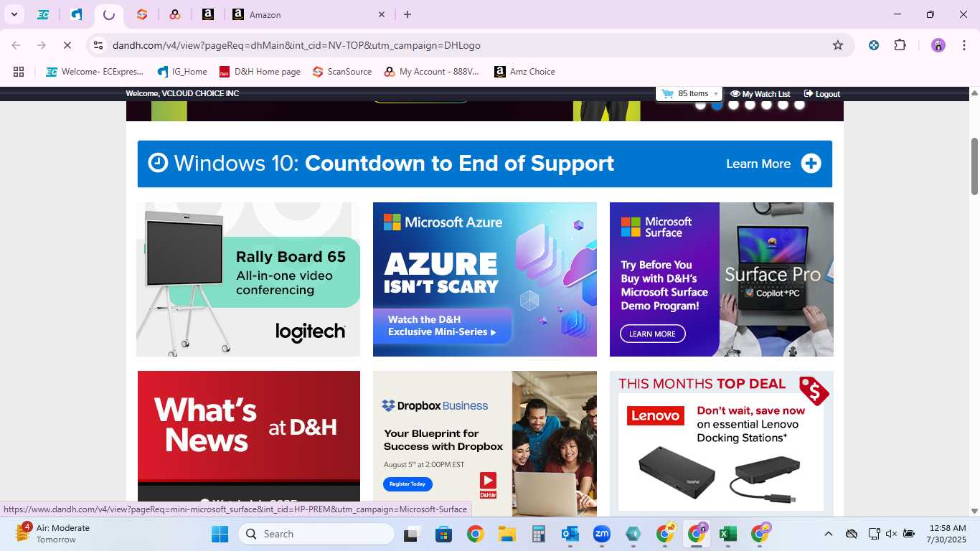Select the rightmost carousel slide dot
This screenshot has height=551, width=980.
coord(799,105)
